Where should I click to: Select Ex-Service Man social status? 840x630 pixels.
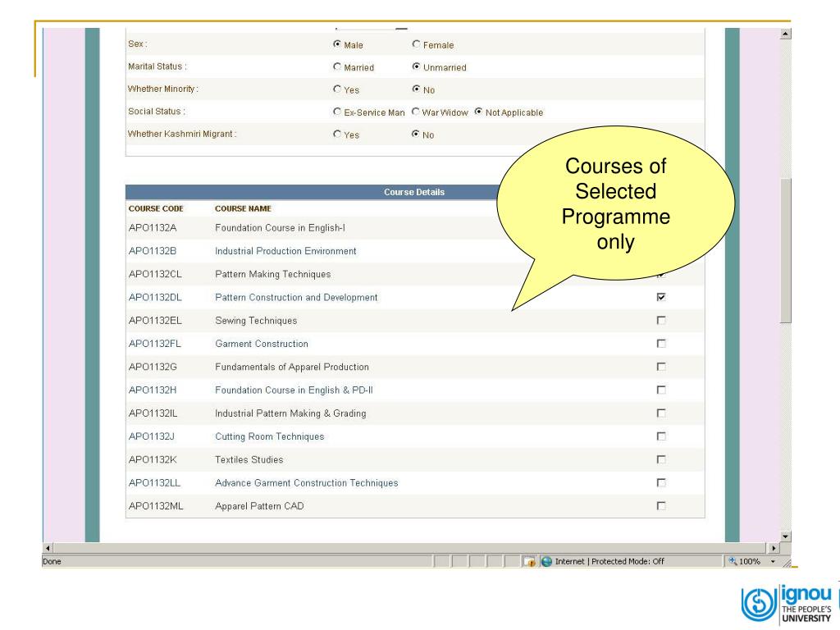click(337, 112)
